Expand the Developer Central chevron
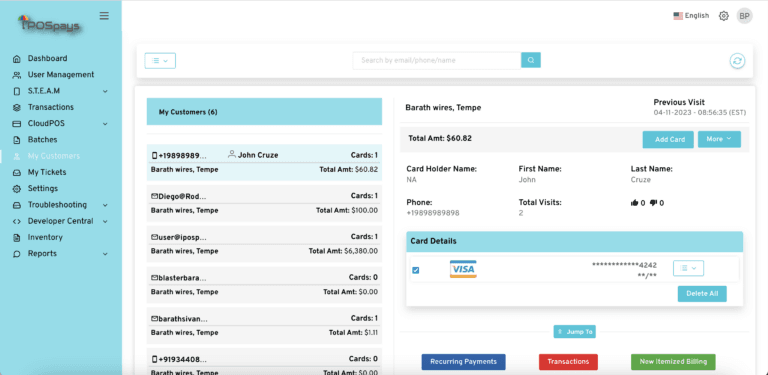This screenshot has width=768, height=375. coord(105,221)
